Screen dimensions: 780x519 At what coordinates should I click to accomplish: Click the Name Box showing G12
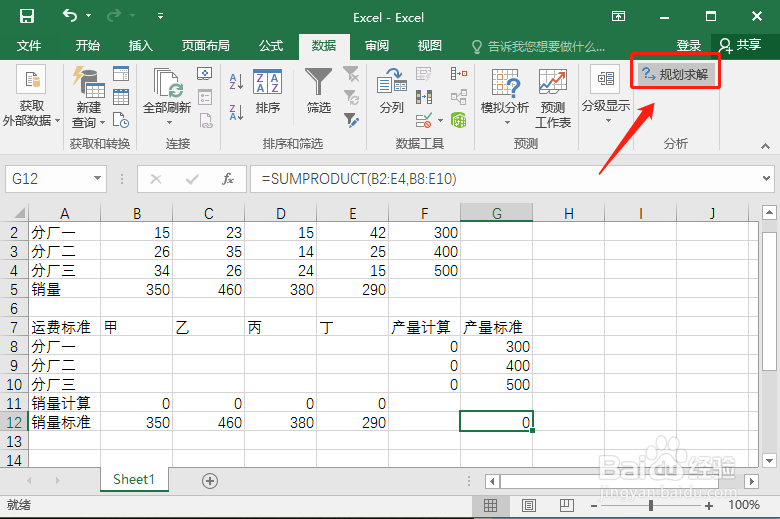point(48,179)
